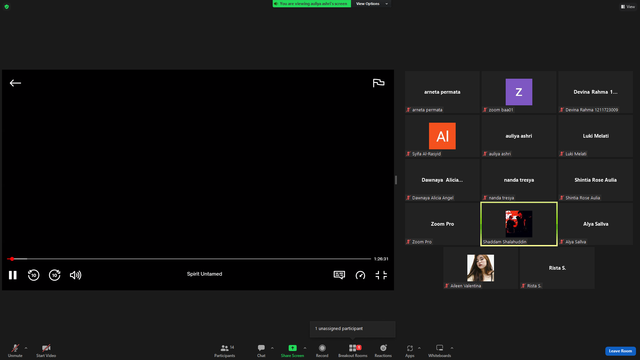Screen dimensions: 640x360
Task: Select the Luki Melati participant tile
Action: pos(596,136)
